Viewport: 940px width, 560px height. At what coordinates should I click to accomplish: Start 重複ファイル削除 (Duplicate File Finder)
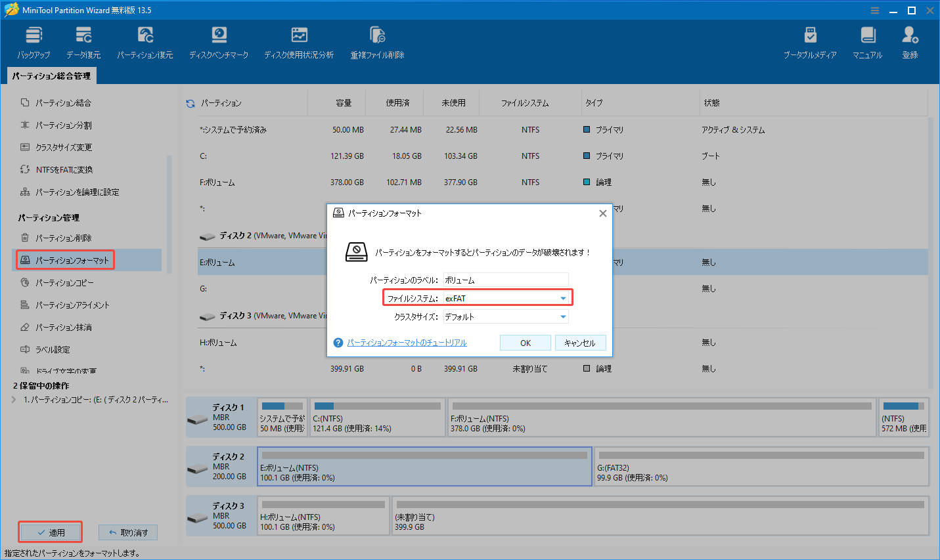point(377,41)
